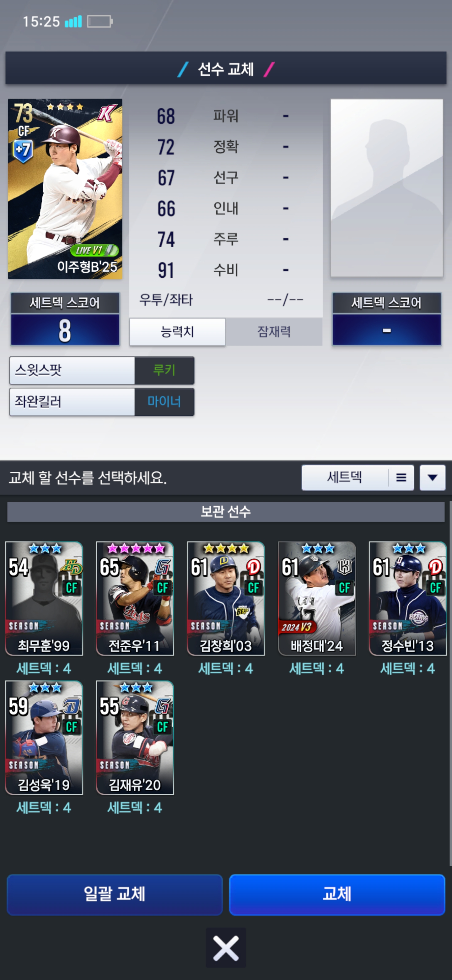Tap the empty replacement player silhouette
The image size is (452, 980).
click(x=387, y=188)
